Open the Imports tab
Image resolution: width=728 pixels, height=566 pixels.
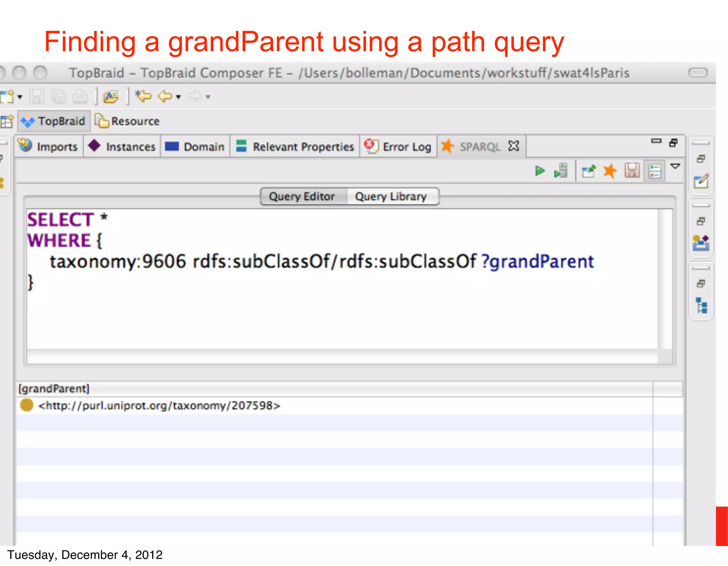[x=48, y=146]
